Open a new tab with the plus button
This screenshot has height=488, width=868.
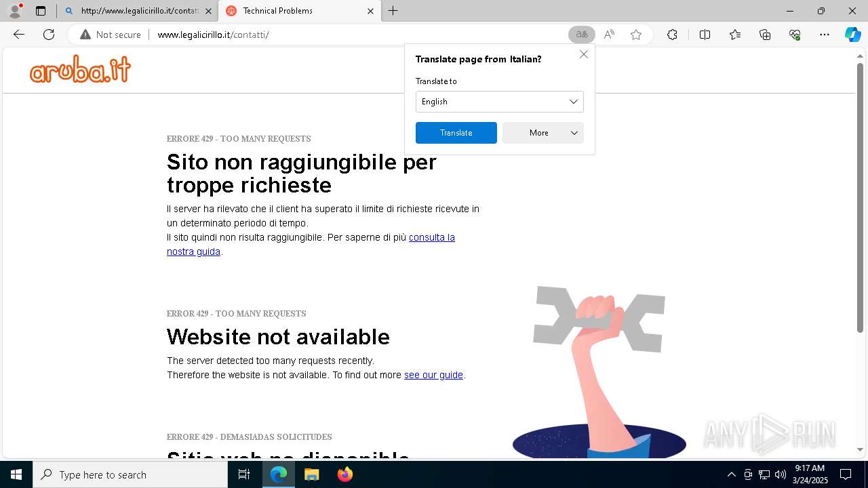coord(393,11)
